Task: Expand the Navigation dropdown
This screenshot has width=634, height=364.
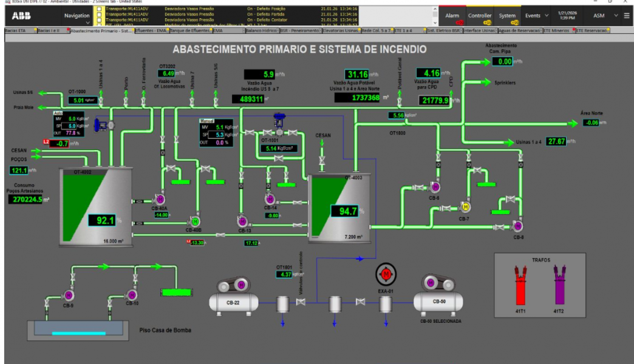Action: 77,18
